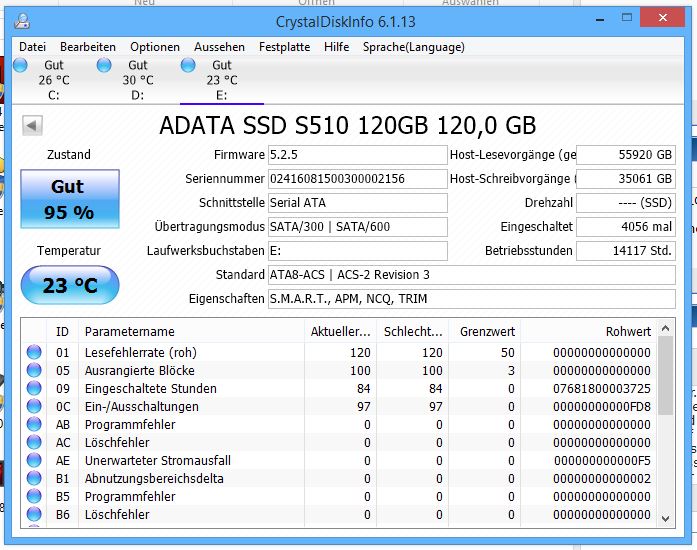Open the Festplatte menu

[x=284, y=47]
